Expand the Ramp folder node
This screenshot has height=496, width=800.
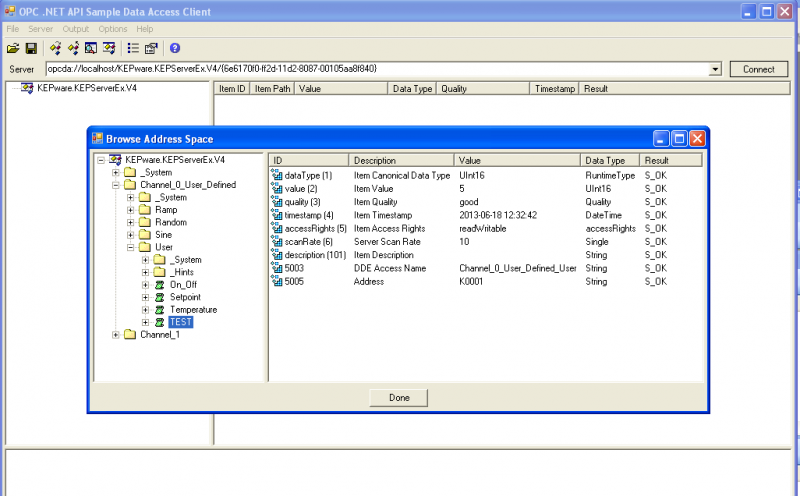pyautogui.click(x=131, y=210)
